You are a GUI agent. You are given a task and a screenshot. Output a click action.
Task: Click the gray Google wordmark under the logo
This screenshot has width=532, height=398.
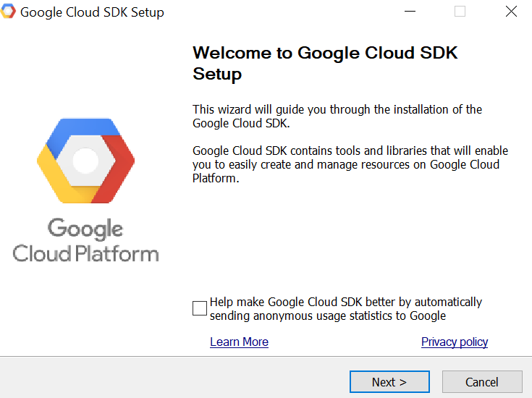85,229
